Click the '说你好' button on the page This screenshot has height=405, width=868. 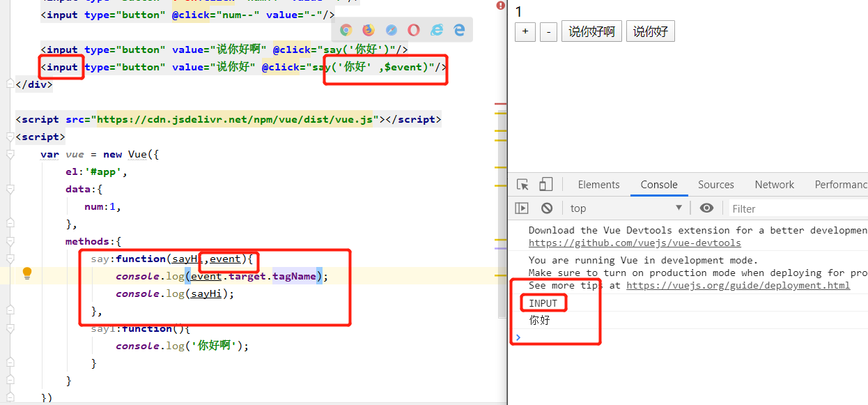coord(651,31)
